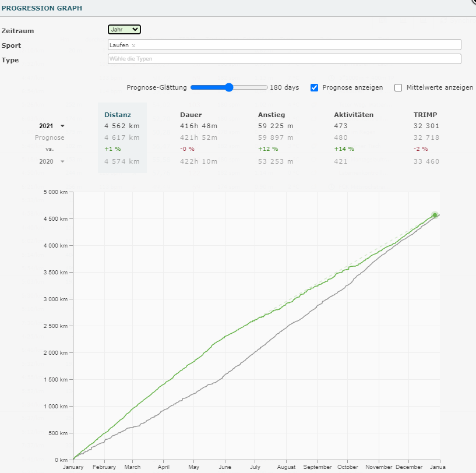
Task: Remove the Laufen sport tag
Action: click(133, 45)
